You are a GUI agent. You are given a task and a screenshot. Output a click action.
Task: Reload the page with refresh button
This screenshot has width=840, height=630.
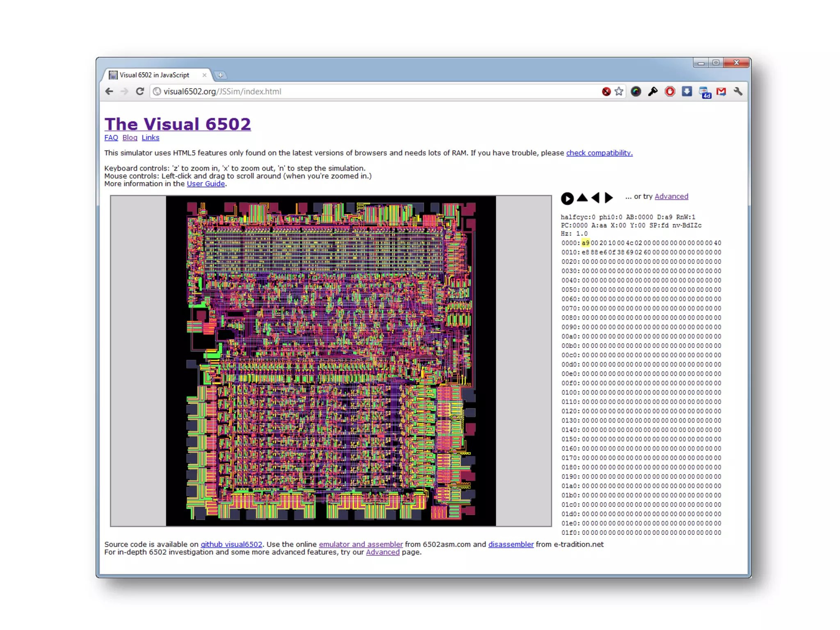(140, 91)
